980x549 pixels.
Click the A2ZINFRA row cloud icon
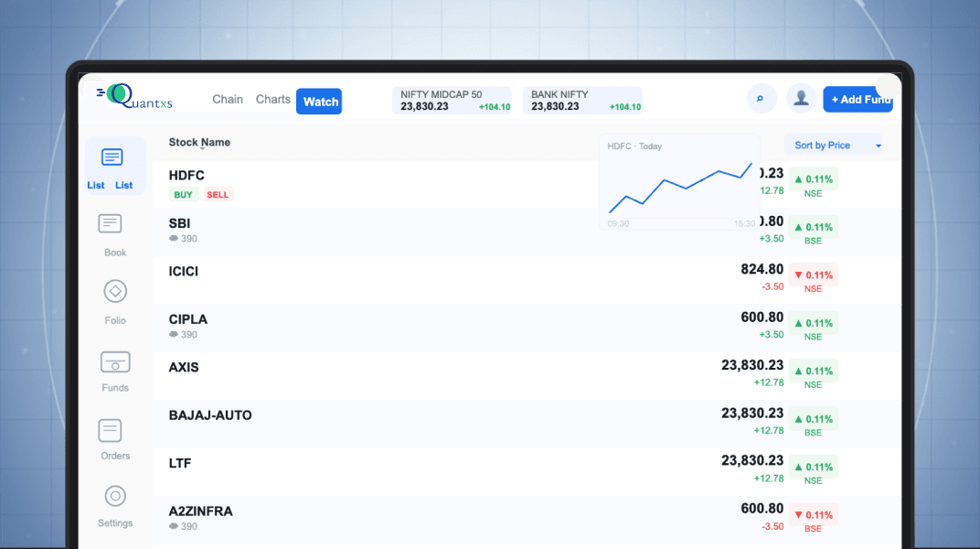[x=174, y=526]
